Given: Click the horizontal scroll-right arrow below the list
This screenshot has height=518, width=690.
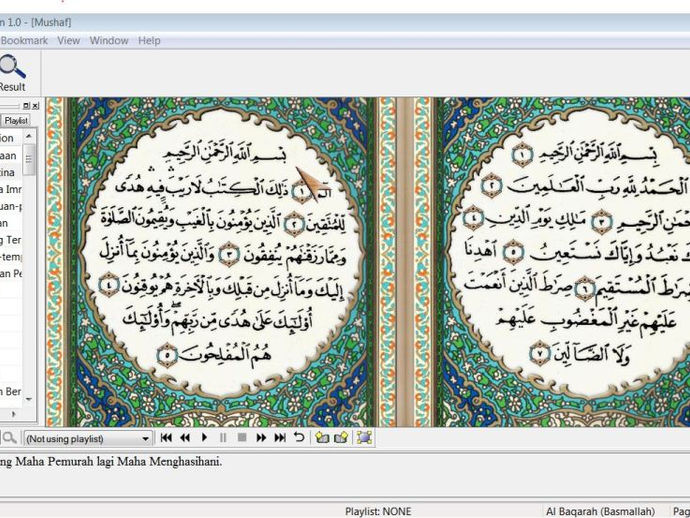Looking at the screenshot, I should pyautogui.click(x=13, y=414).
